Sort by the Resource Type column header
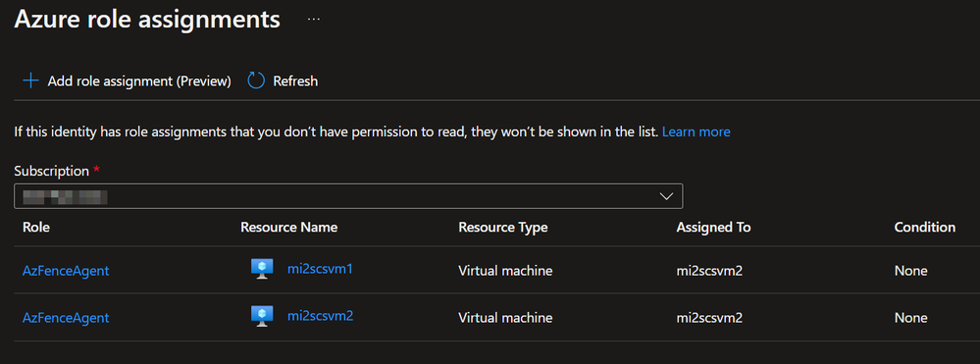Viewport: 980px width, 364px height. click(x=503, y=227)
